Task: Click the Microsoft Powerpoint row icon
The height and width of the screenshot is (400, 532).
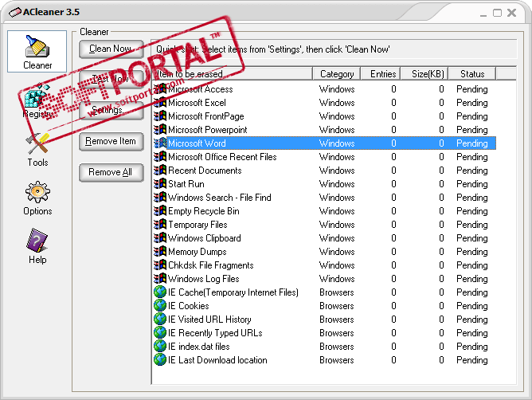Action: pos(160,130)
